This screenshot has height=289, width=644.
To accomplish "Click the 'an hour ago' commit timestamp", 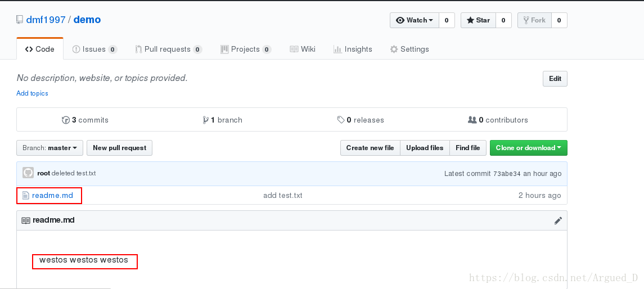I will click(542, 174).
